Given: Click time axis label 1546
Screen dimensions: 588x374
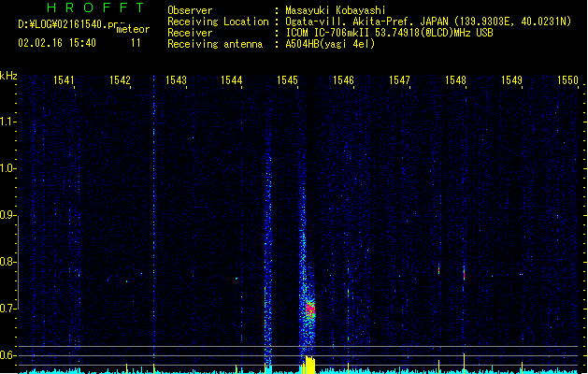Looking at the screenshot, I should pos(343,79).
